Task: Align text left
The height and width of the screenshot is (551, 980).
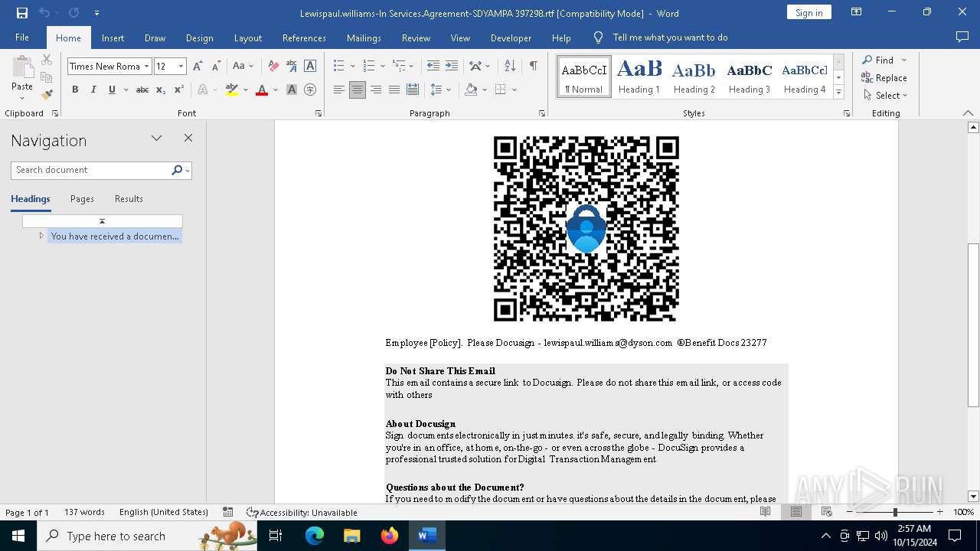Action: (x=339, y=90)
